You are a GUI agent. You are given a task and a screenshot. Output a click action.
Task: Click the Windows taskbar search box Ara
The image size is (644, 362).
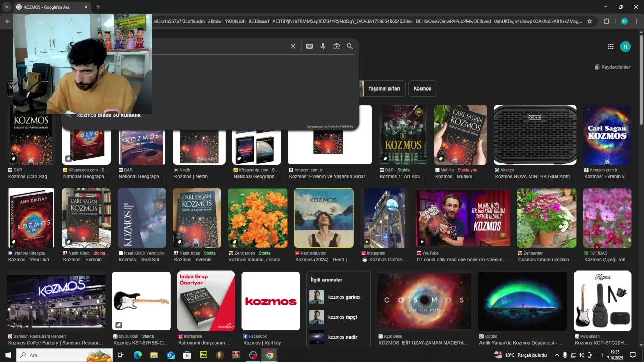pos(64,355)
